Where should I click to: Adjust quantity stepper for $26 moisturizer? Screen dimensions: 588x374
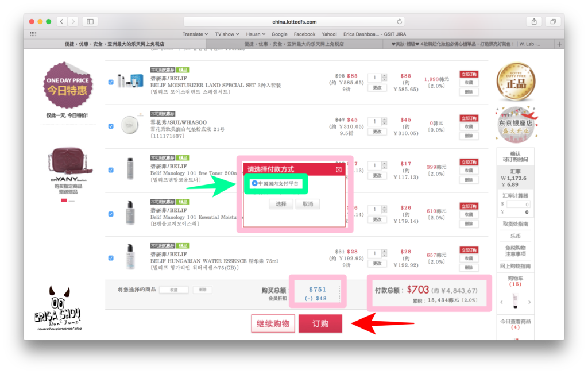pos(384,209)
